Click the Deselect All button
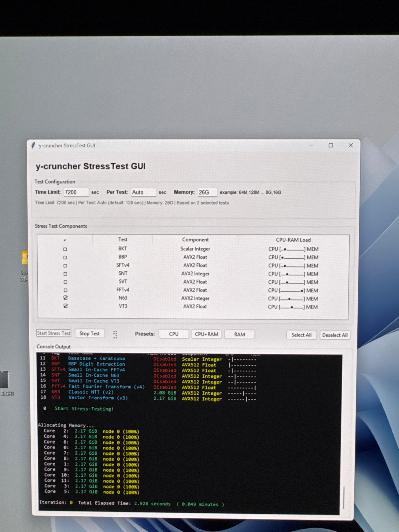This screenshot has width=399, height=532. tap(335, 335)
